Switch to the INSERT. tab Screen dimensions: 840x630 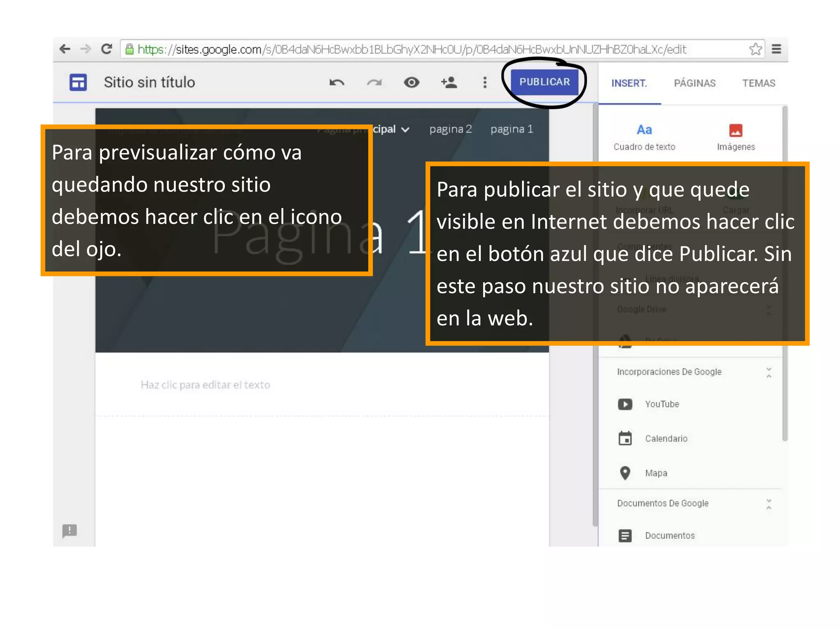coord(629,83)
